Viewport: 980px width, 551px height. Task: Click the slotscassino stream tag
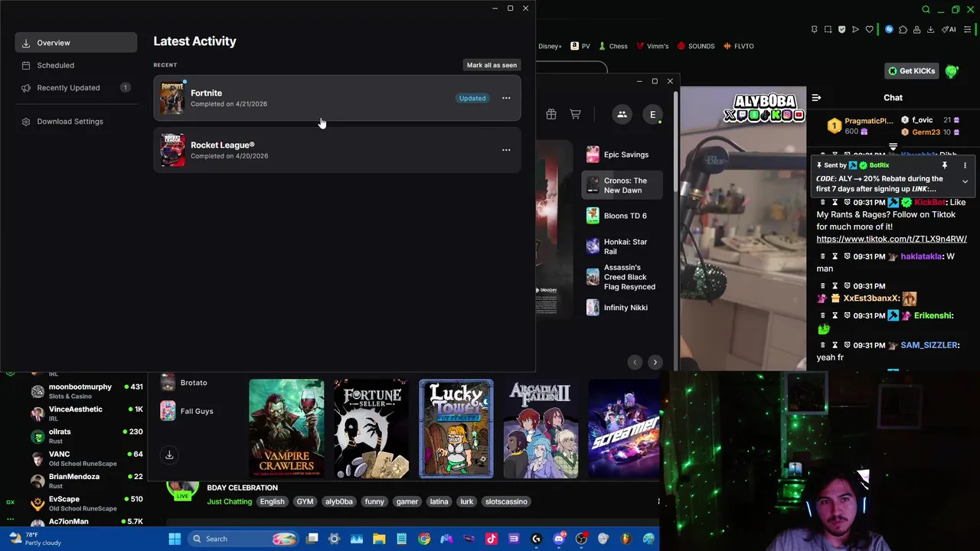[x=506, y=501]
